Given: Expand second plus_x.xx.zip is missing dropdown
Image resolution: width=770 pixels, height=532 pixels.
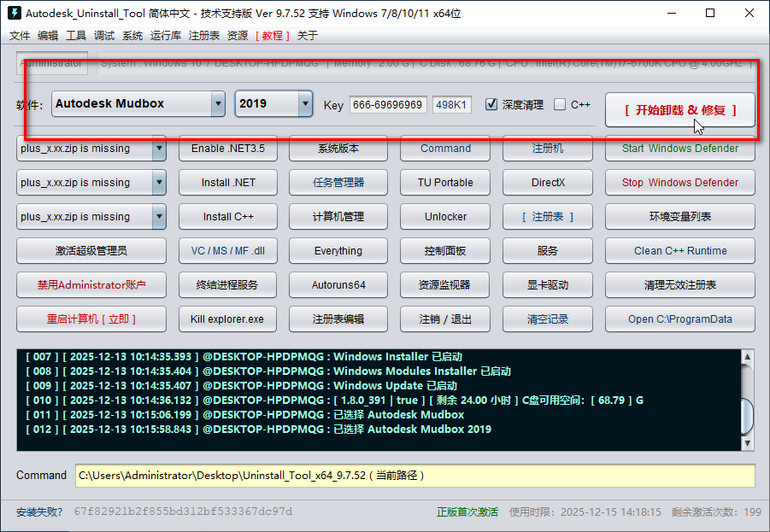Looking at the screenshot, I should pos(159,183).
